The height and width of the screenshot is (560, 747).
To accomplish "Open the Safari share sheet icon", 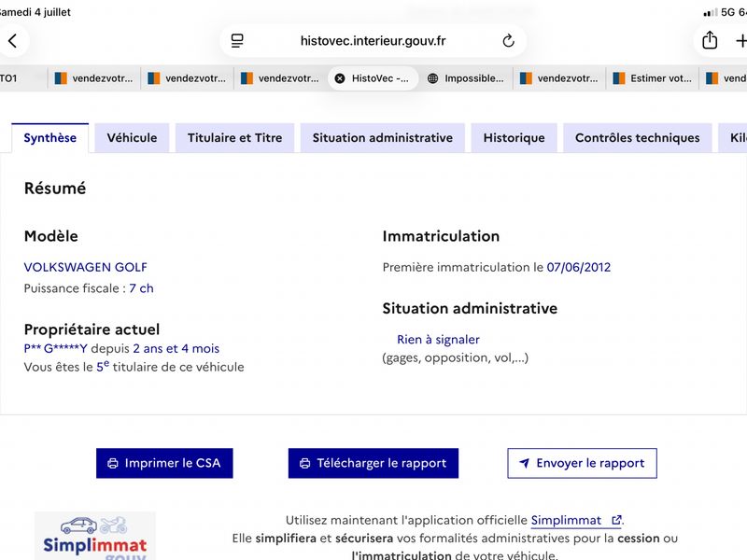I will coord(710,40).
